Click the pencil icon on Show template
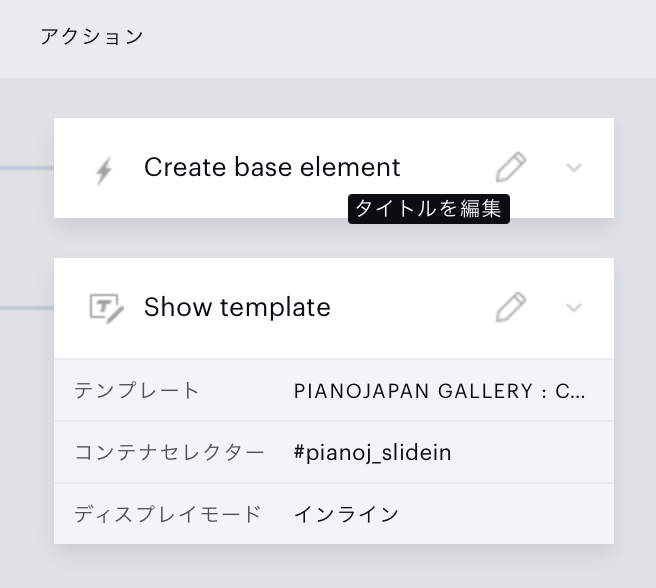The width and height of the screenshot is (656, 588). point(510,307)
